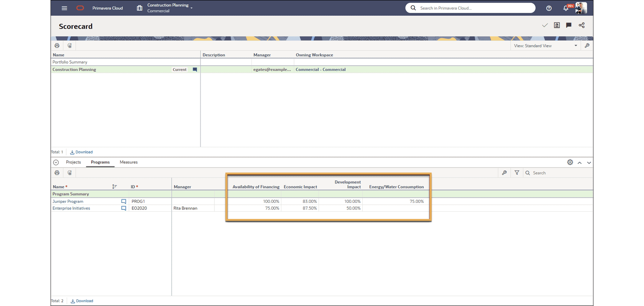The width and height of the screenshot is (644, 306).
Task: Click the Description column header
Action: [214, 55]
